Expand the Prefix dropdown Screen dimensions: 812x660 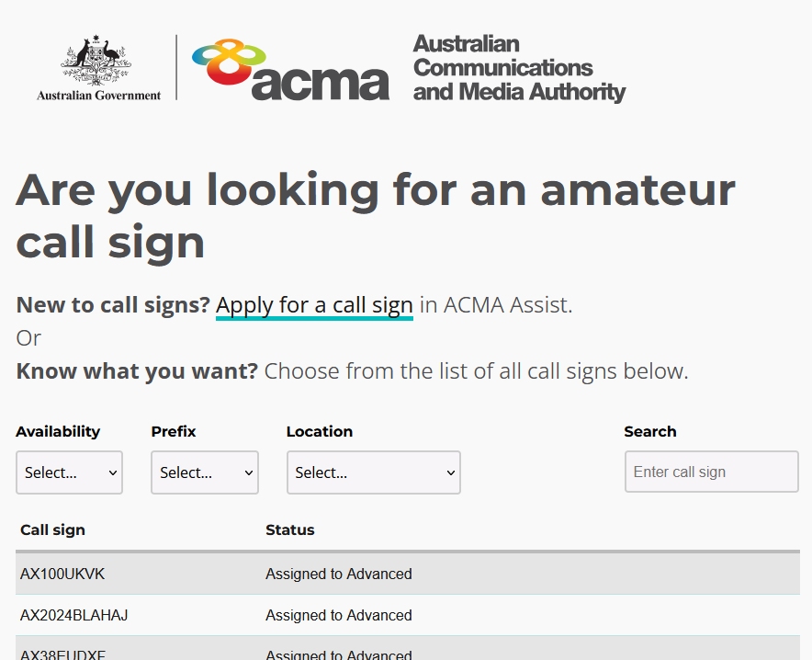tap(204, 472)
